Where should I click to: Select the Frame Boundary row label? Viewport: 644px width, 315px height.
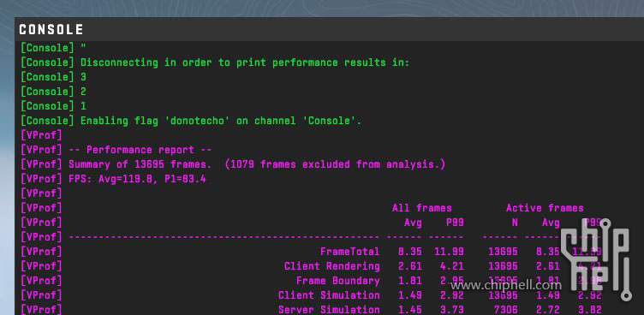pos(338,281)
